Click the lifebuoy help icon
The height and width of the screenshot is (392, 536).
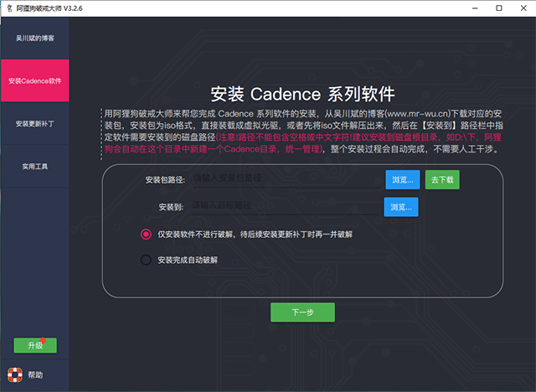tap(14, 374)
